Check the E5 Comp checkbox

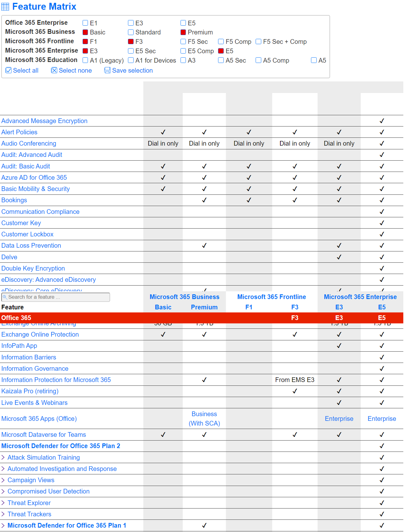point(183,51)
